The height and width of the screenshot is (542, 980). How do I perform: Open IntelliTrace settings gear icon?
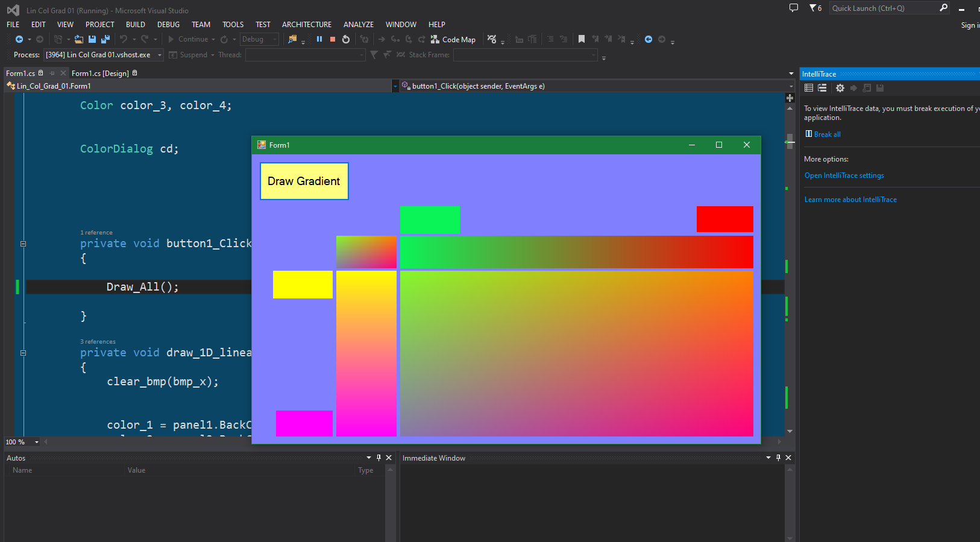point(840,88)
